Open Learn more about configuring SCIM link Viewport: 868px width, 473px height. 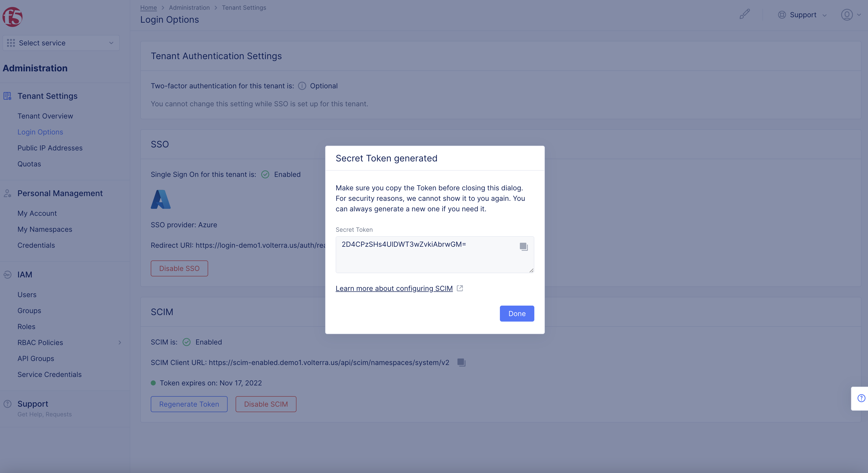(394, 288)
